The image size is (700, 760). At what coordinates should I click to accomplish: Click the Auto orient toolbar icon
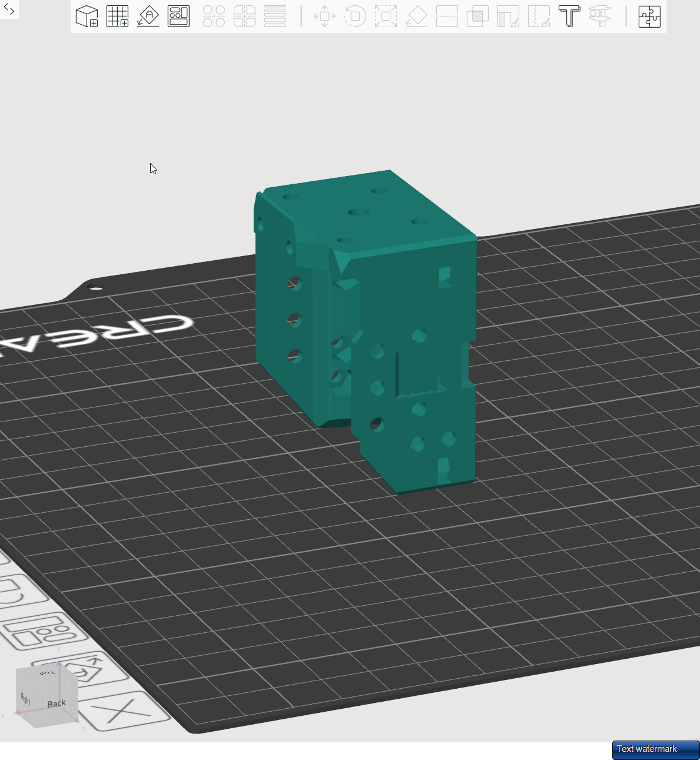click(148, 16)
